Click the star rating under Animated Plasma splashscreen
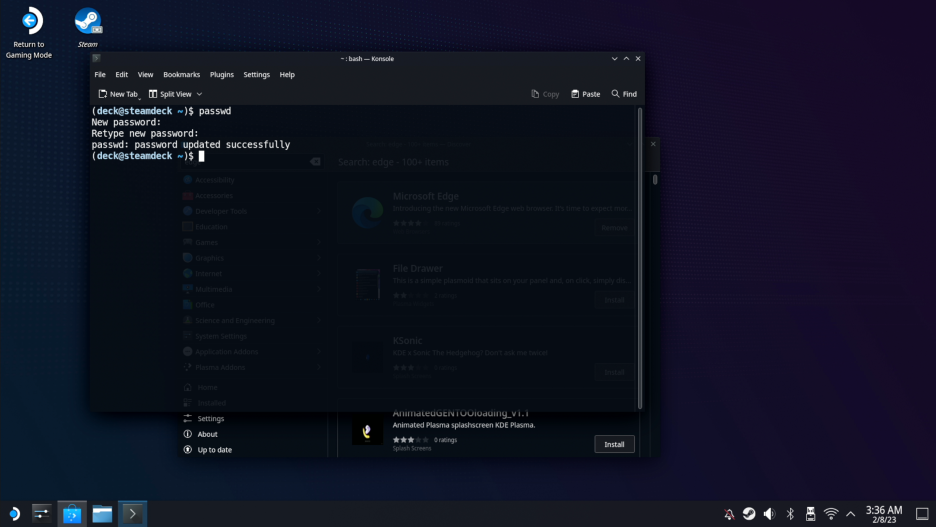936x527 pixels. (x=410, y=440)
